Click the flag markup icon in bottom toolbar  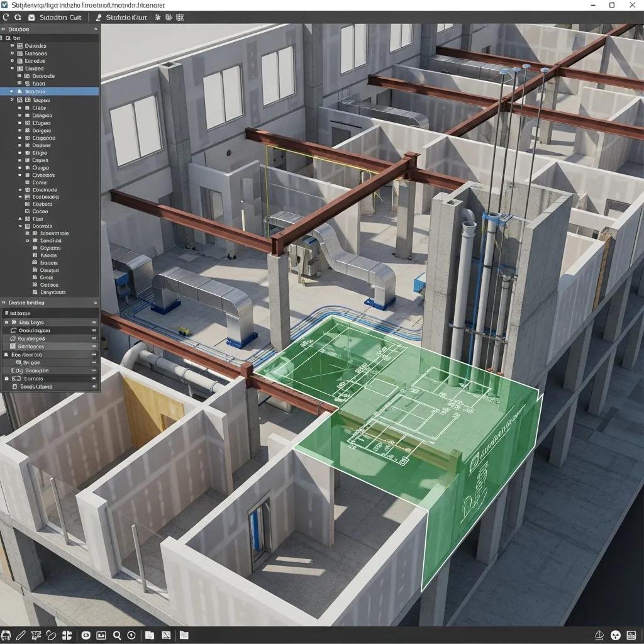click(36, 635)
